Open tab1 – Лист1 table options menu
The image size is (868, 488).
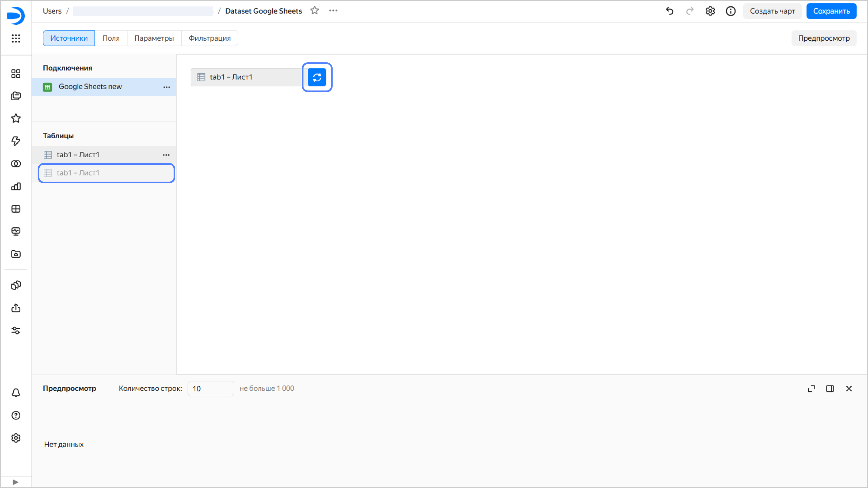tap(166, 155)
